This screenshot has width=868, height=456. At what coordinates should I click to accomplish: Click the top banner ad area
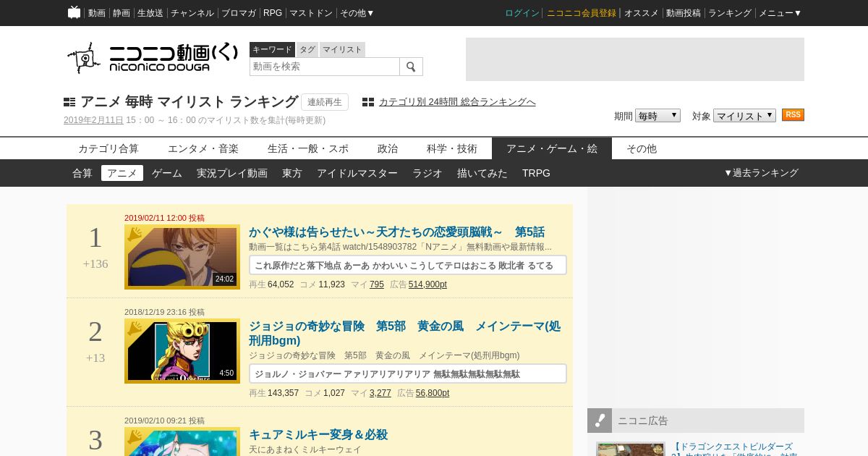coord(635,59)
